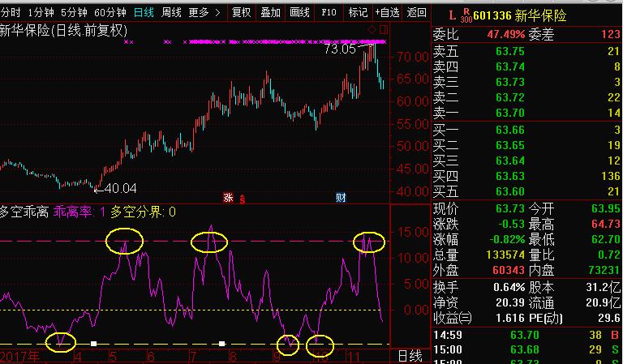Click the 买二 price 63.65
The image size is (623, 364).
[510, 145]
